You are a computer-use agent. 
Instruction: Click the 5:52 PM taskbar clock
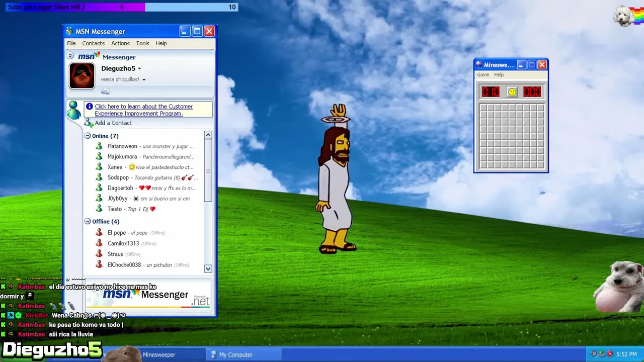coord(626,354)
